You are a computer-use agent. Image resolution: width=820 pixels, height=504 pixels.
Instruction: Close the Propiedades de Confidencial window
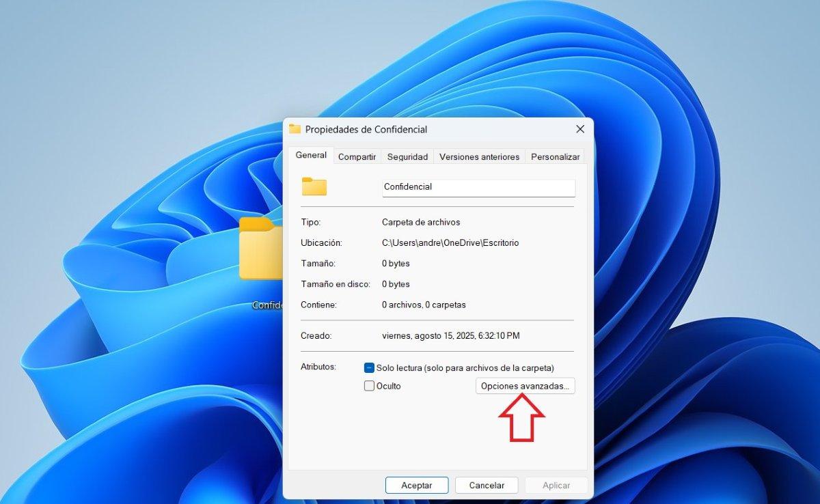pos(580,129)
